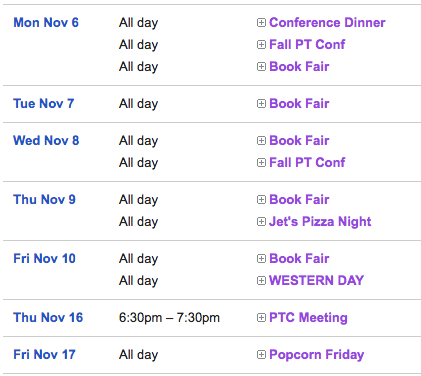The width and height of the screenshot is (421, 376).
Task: Click the PTC Meeting event title
Action: pos(308,318)
